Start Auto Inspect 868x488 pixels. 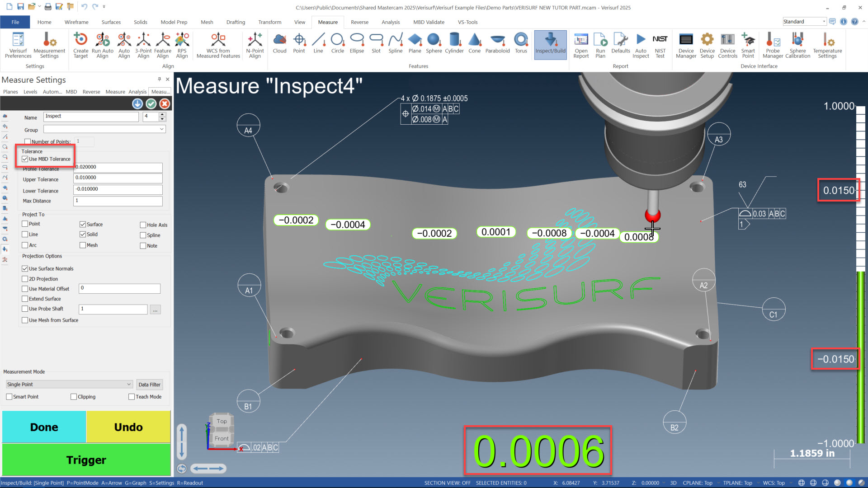[x=641, y=45]
